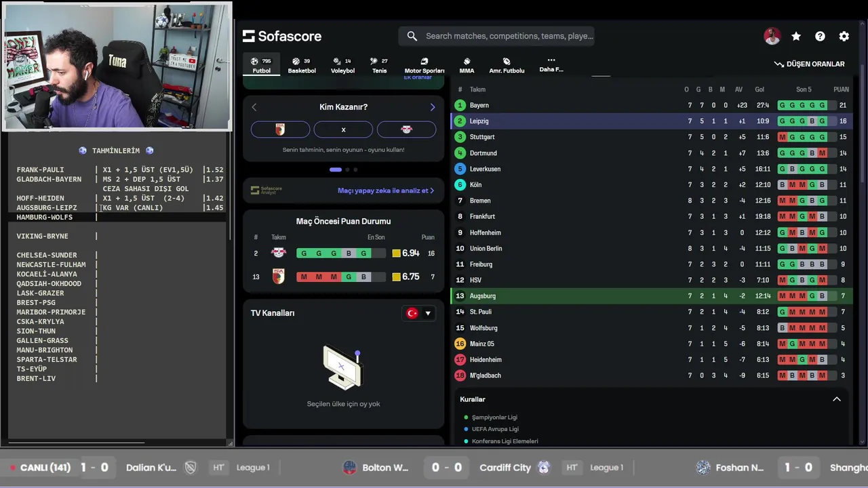This screenshot has height=488, width=868.
Task: Open the Amr. Futbolu tab
Action: (507, 65)
